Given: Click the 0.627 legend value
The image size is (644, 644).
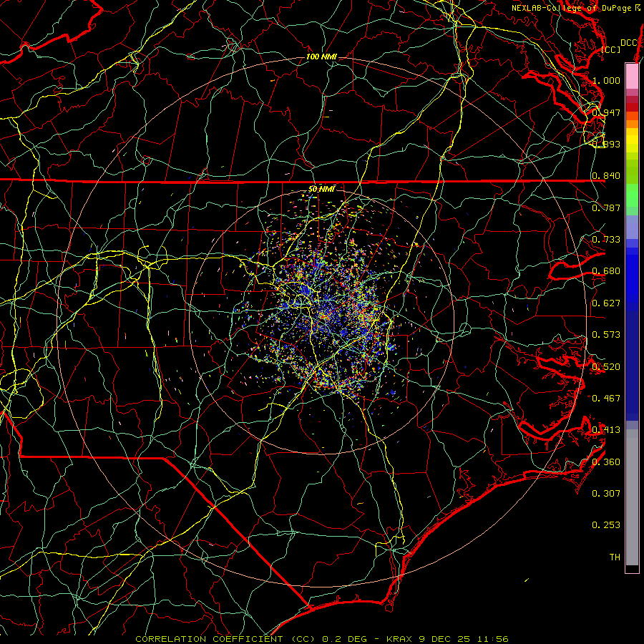Looking at the screenshot, I should (x=606, y=303).
